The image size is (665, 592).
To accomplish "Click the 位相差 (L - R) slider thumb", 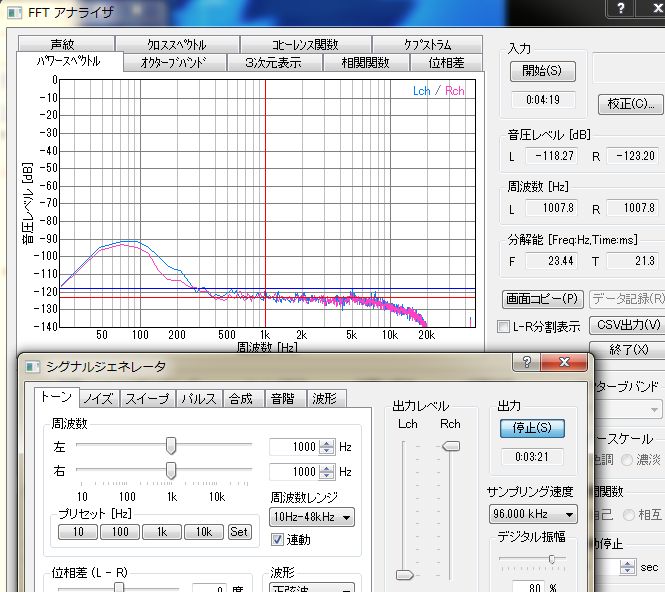I will tap(120, 588).
